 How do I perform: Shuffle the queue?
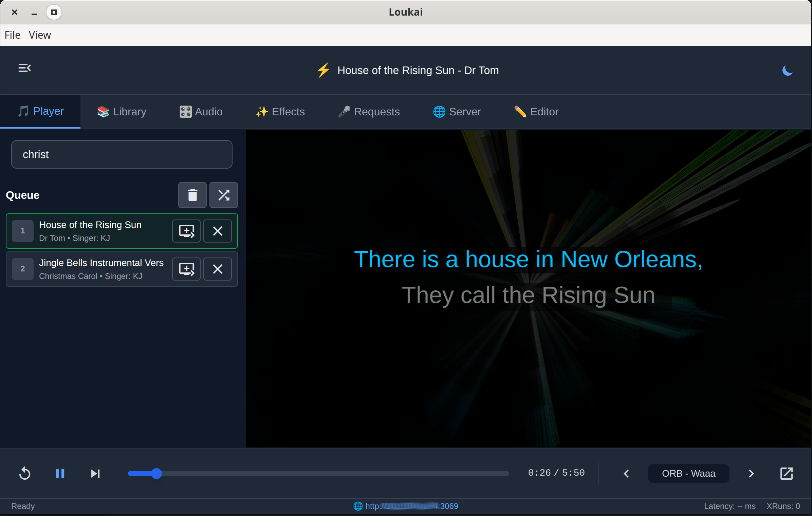223,195
